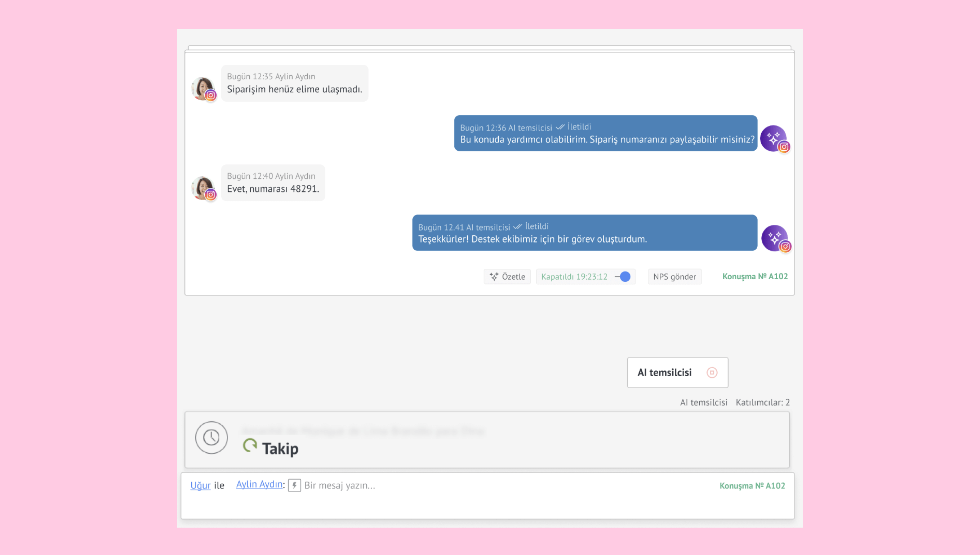Viewport: 980px width, 555px height.
Task: Click the green refresh icon beside Takip
Action: pyautogui.click(x=250, y=445)
